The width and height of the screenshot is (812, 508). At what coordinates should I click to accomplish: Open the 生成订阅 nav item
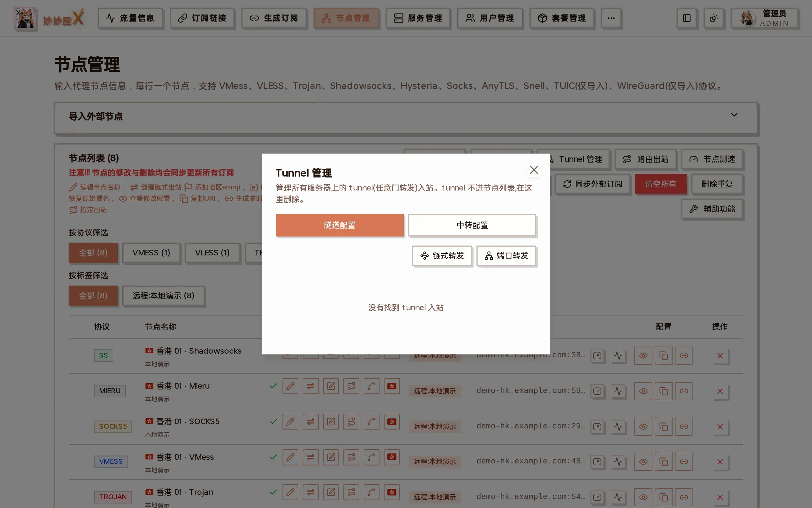pyautogui.click(x=274, y=18)
